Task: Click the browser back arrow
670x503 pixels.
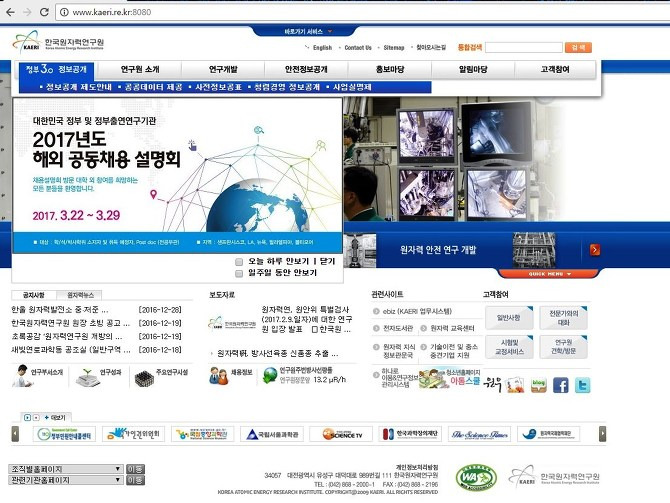Action: click(10, 12)
